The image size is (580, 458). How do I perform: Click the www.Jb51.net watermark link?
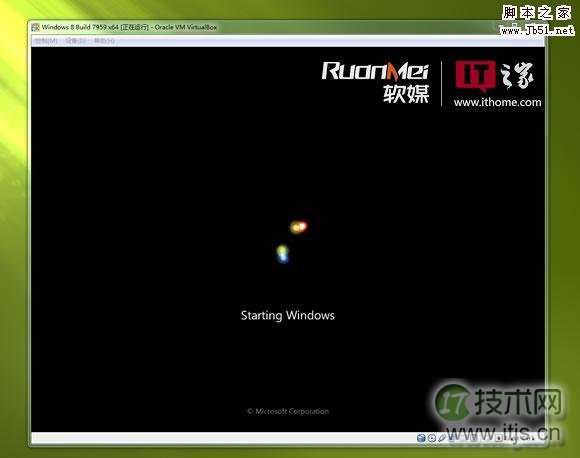click(537, 30)
